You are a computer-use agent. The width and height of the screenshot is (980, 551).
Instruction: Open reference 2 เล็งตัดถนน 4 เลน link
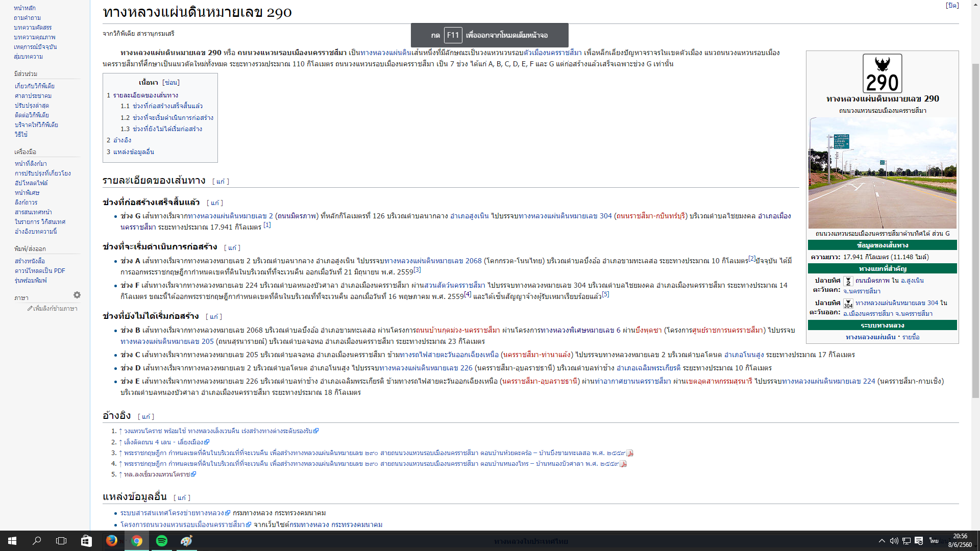(166, 442)
